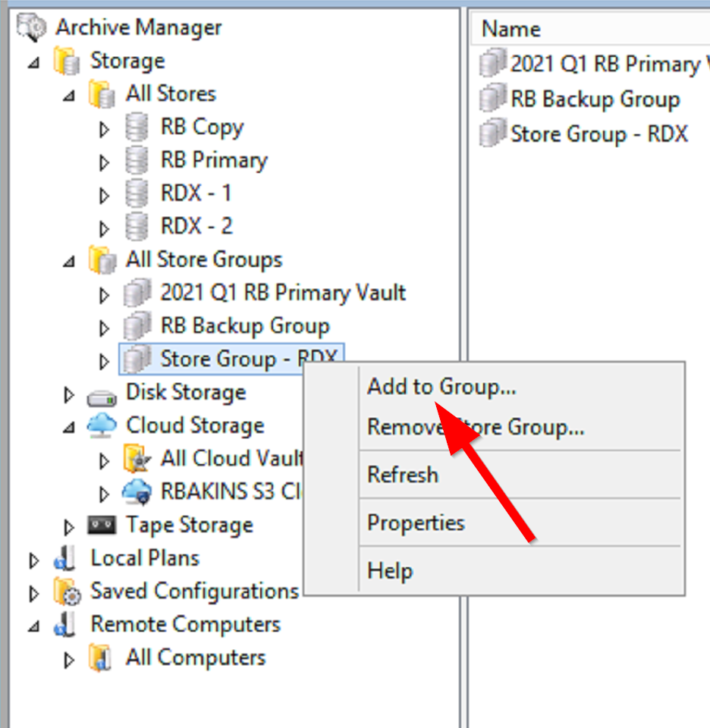Select the "Local Plans" tree label
Screen dimensions: 710x728
click(145, 559)
